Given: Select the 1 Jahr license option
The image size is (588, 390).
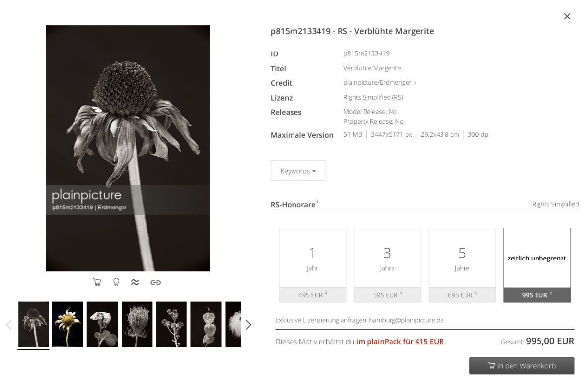Looking at the screenshot, I should point(313,265).
